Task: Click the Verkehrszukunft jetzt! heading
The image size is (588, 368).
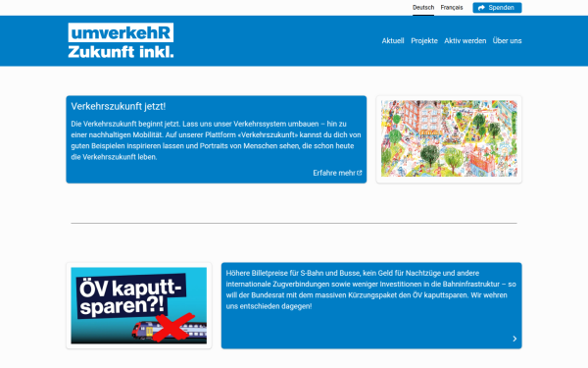Action: 119,106
